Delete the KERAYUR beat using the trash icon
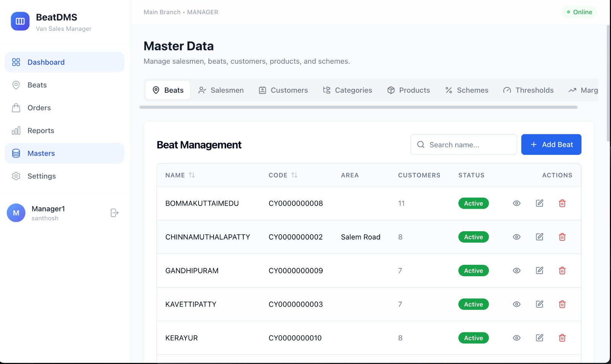Viewport: 611px width, 364px height. click(562, 338)
